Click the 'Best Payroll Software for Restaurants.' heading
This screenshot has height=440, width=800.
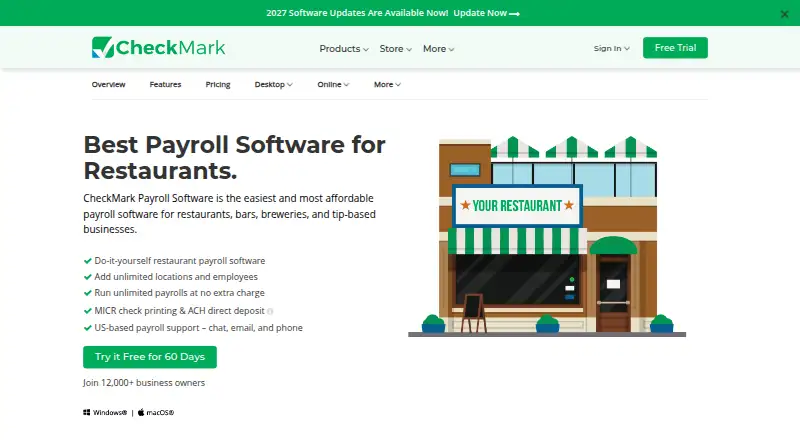235,157
